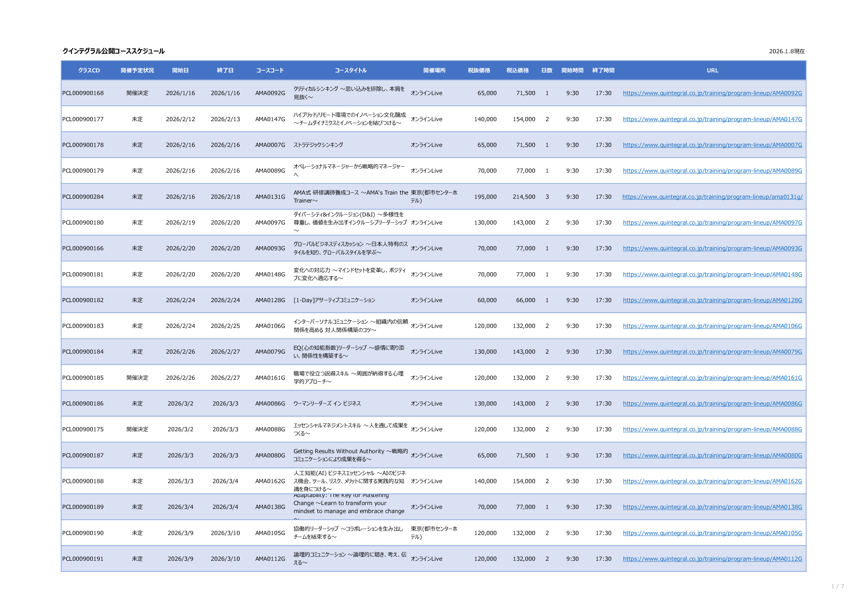Open the AMA0128G course URL
This screenshot has height=614, width=868.
coord(712,300)
